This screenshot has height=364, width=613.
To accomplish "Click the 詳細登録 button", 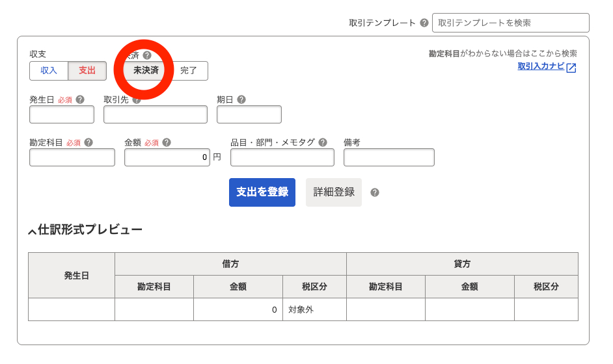I will tap(334, 192).
